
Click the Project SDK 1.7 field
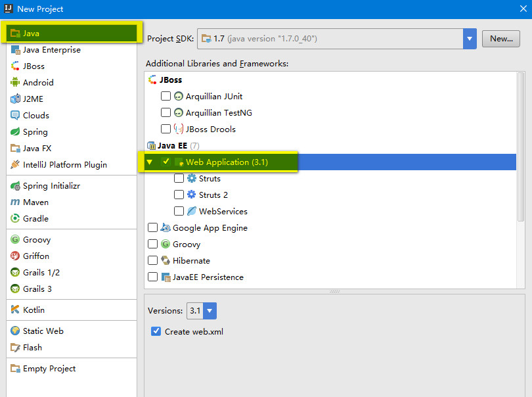(330, 39)
